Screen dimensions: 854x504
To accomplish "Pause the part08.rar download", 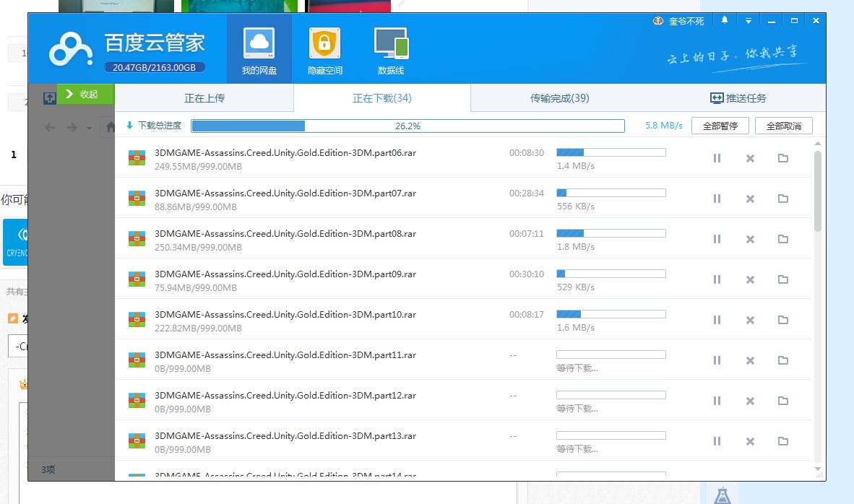I will click(717, 239).
